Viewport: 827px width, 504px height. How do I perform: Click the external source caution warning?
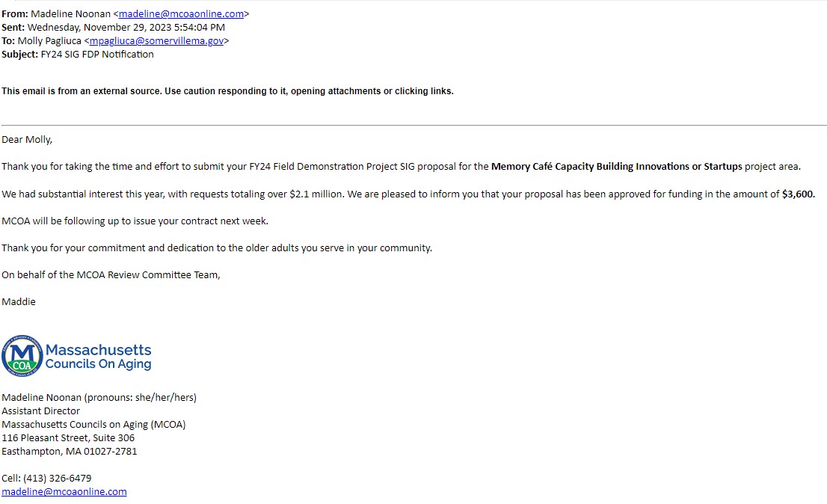click(x=227, y=91)
